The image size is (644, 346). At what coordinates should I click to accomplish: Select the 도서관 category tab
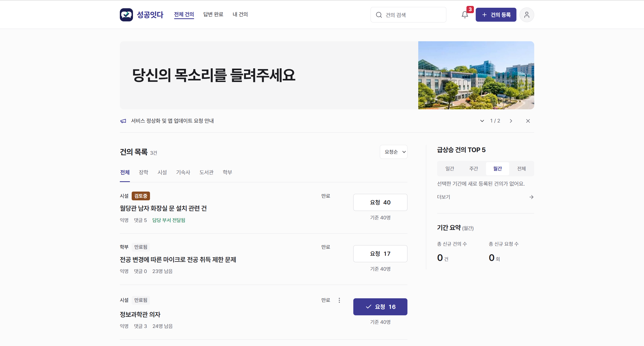[x=206, y=172]
